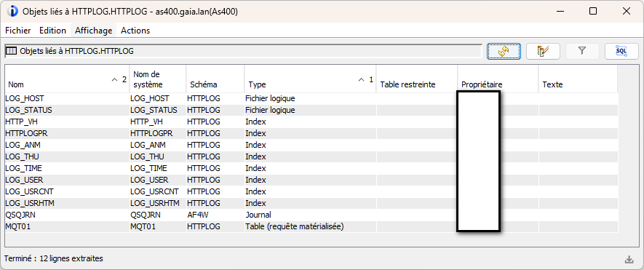Image resolution: width=644 pixels, height=270 pixels.
Task: Sort by the Nom column header
Action: tap(68, 79)
